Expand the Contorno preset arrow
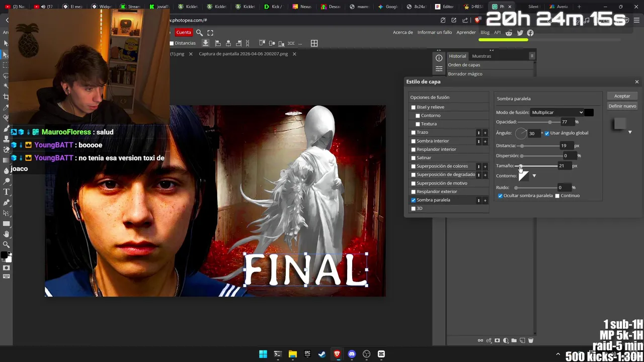This screenshot has width=644, height=362. point(534,176)
